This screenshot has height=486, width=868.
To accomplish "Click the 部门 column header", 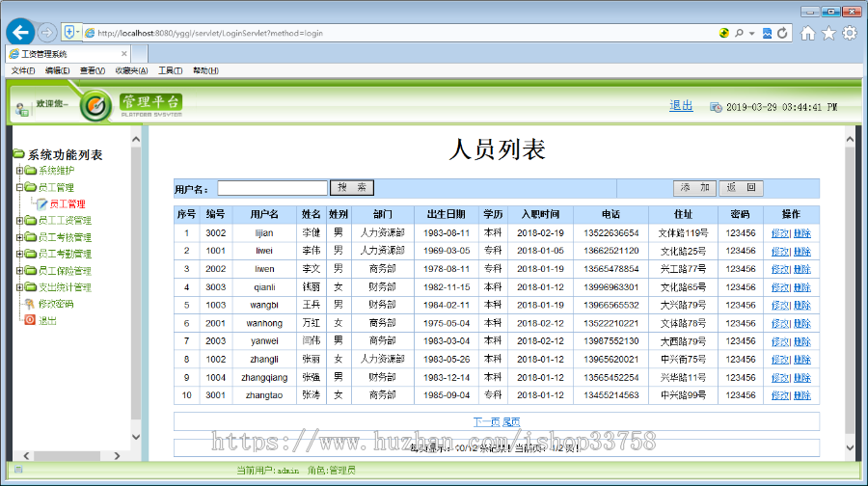I will (383, 214).
